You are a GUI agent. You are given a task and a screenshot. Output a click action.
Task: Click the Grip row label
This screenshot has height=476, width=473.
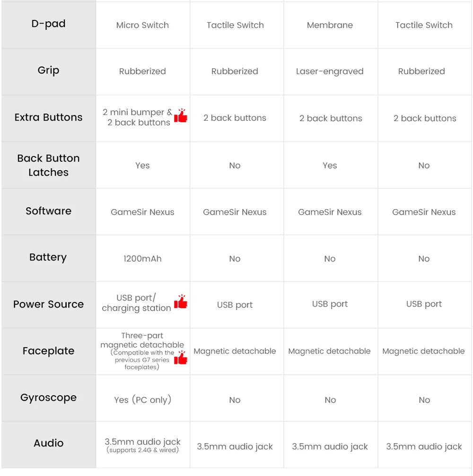pyautogui.click(x=48, y=71)
